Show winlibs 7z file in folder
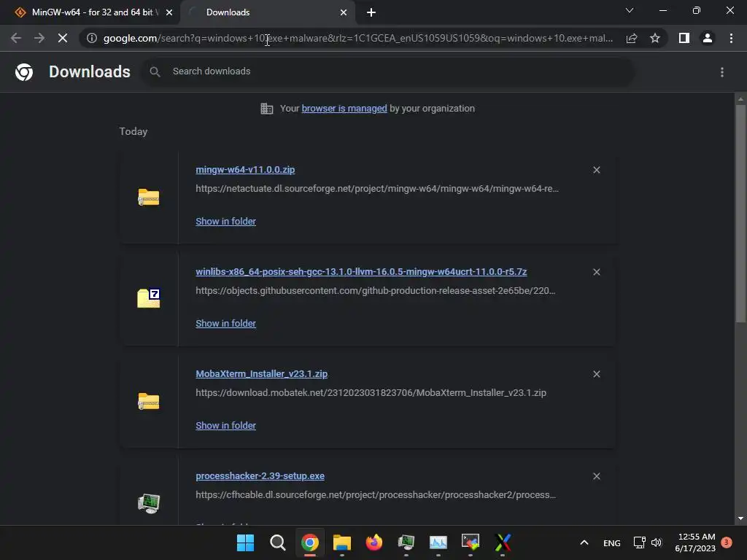This screenshot has height=560, width=747. pyautogui.click(x=226, y=323)
